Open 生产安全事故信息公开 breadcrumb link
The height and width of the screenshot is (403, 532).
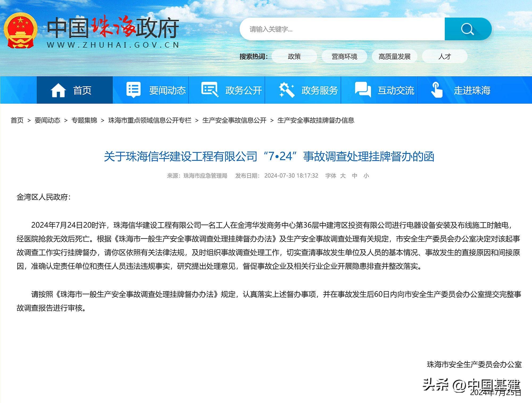(x=234, y=120)
